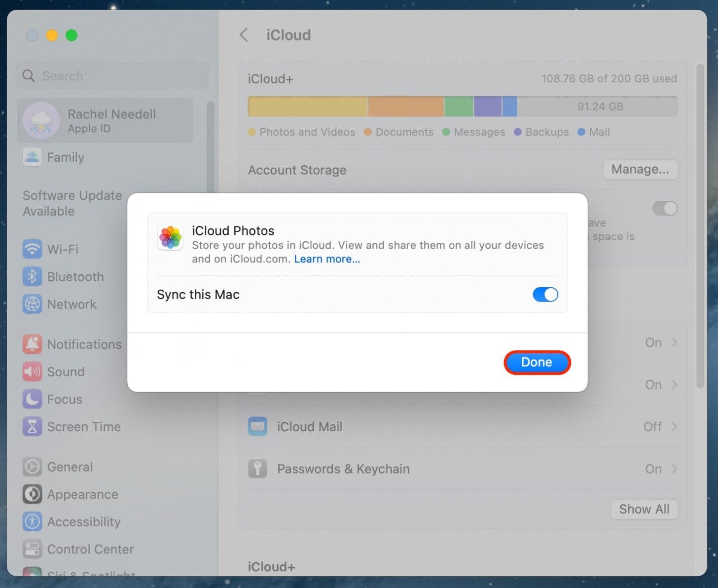The width and height of the screenshot is (718, 588).
Task: Toggle the switch below the Manage button
Action: [x=664, y=208]
